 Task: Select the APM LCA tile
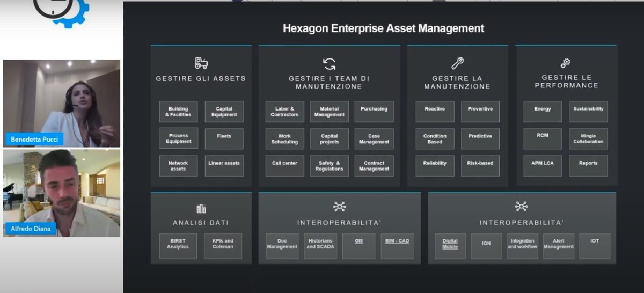543,166
